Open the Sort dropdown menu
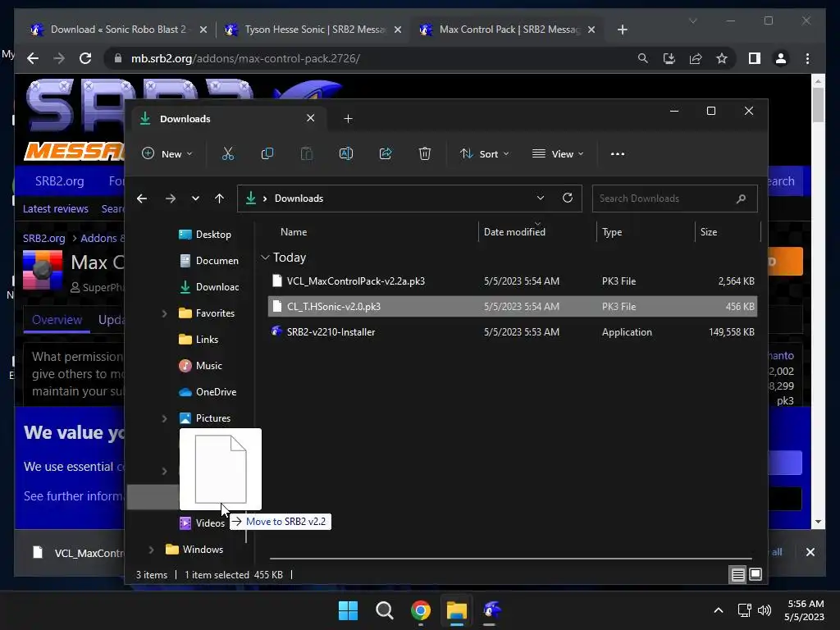840x630 pixels. click(484, 153)
